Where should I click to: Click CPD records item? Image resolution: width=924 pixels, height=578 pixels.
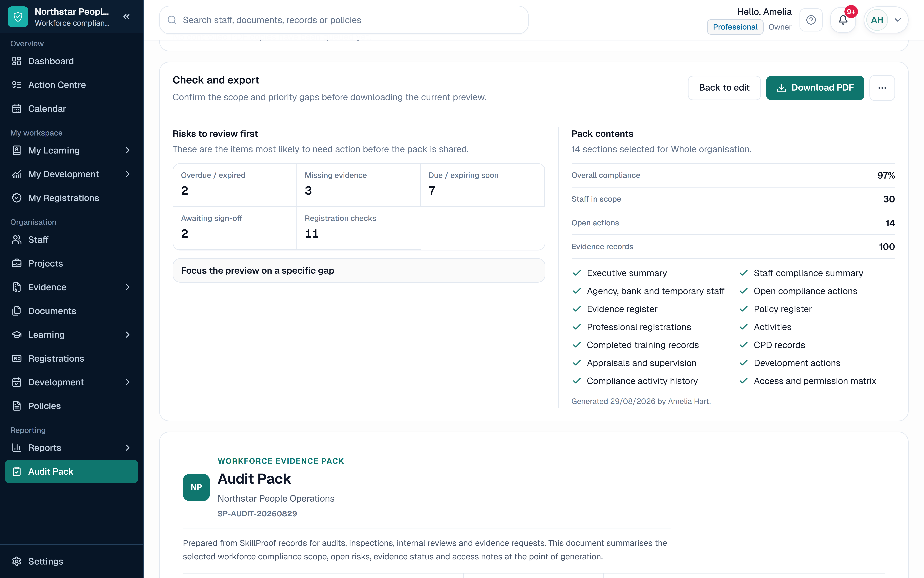pos(772,345)
